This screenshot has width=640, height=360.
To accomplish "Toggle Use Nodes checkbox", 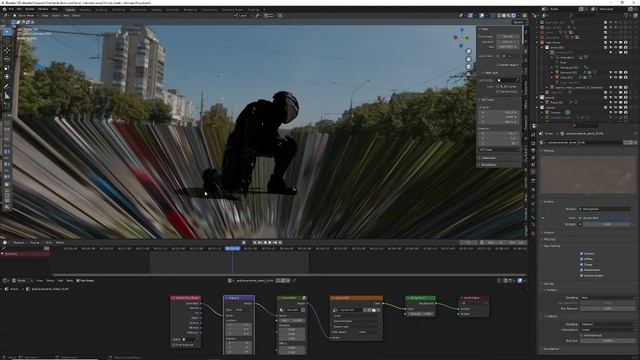I will pyautogui.click(x=78, y=281).
